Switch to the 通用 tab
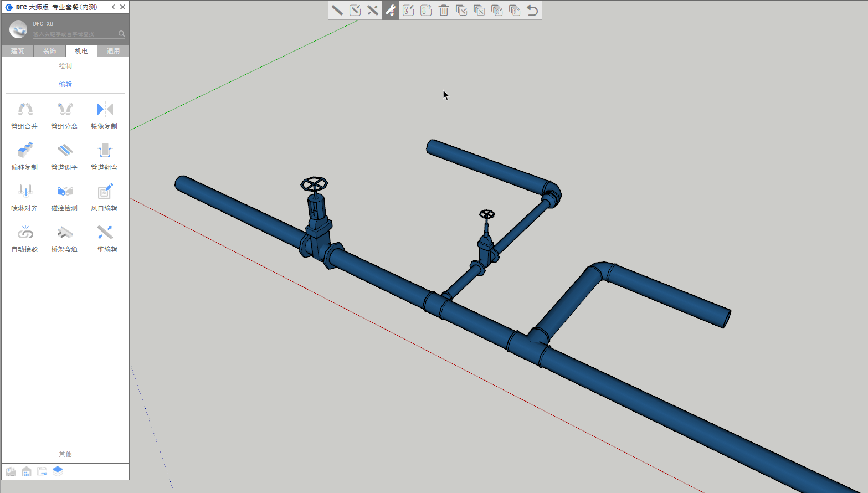868x493 pixels. (x=113, y=51)
